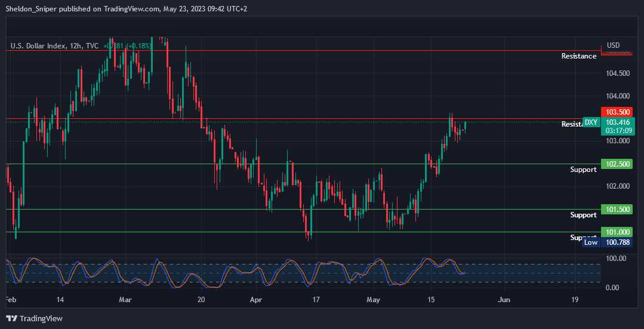The image size is (644, 329).
Task: Click the 104.000 price axis value
Action: [x=618, y=96]
